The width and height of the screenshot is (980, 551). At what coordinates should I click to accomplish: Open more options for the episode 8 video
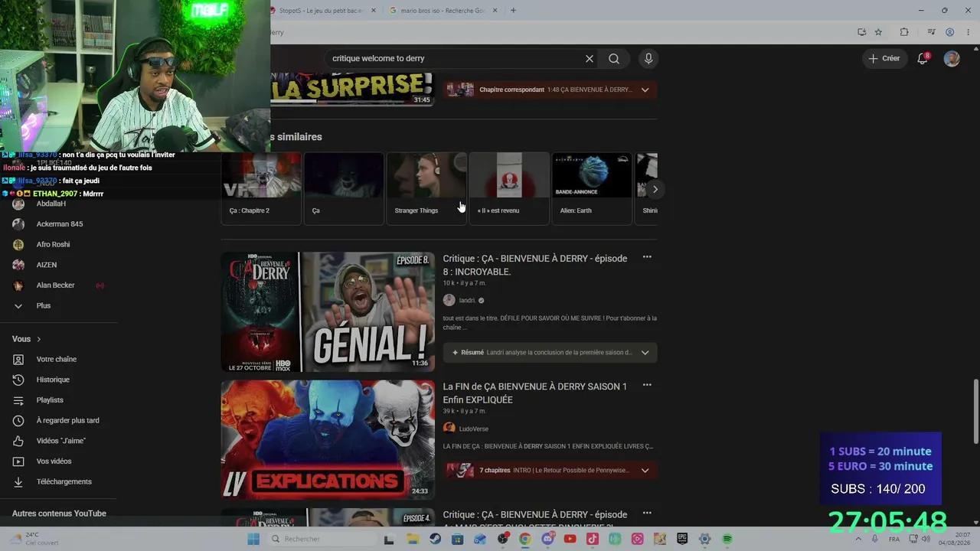coord(647,257)
